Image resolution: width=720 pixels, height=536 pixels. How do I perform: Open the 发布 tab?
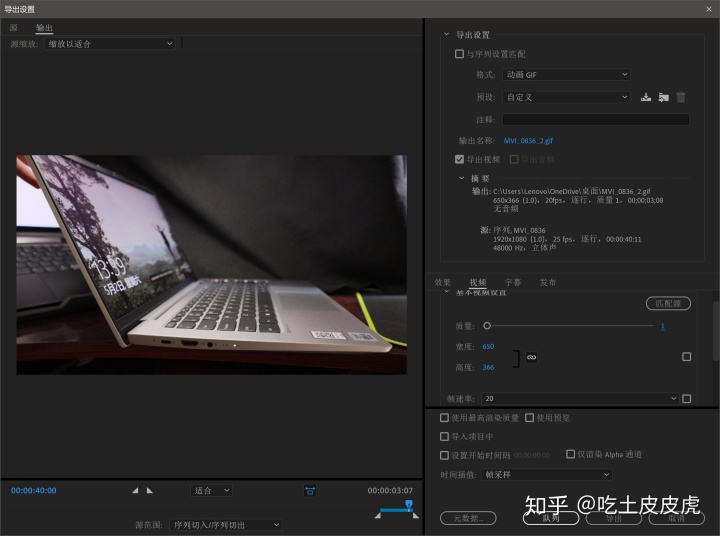(547, 282)
